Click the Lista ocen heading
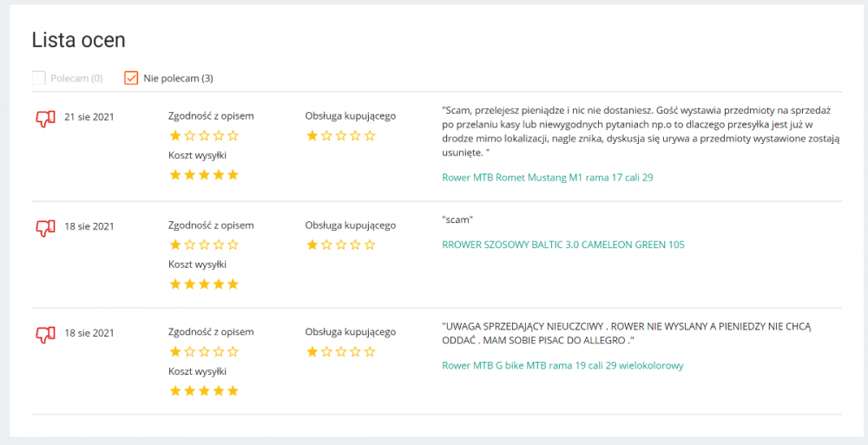This screenshot has width=868, height=445. 78,40
